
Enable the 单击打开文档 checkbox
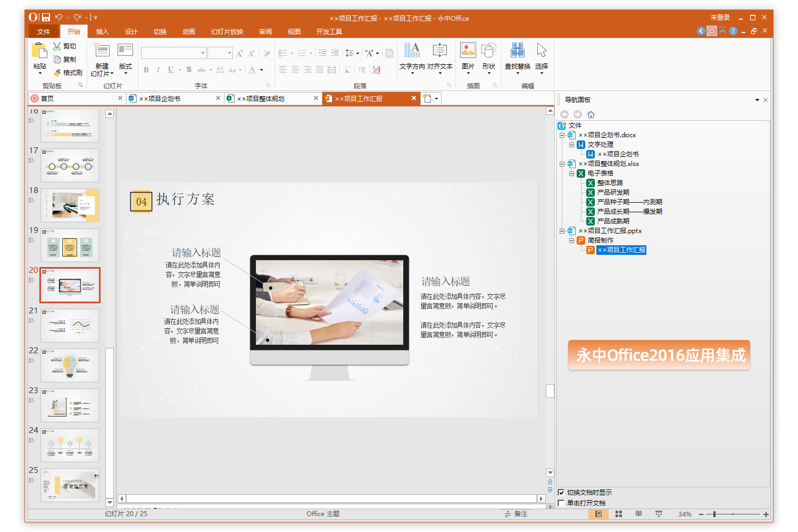(x=562, y=503)
